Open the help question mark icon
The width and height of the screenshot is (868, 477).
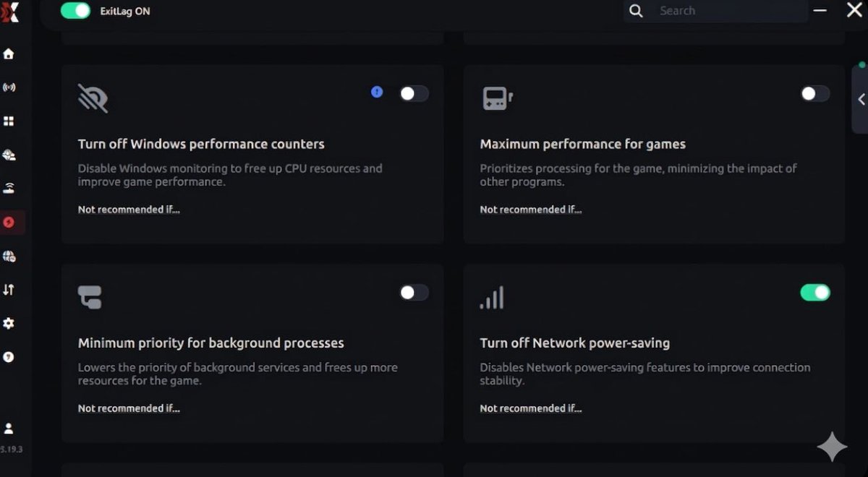click(x=9, y=357)
